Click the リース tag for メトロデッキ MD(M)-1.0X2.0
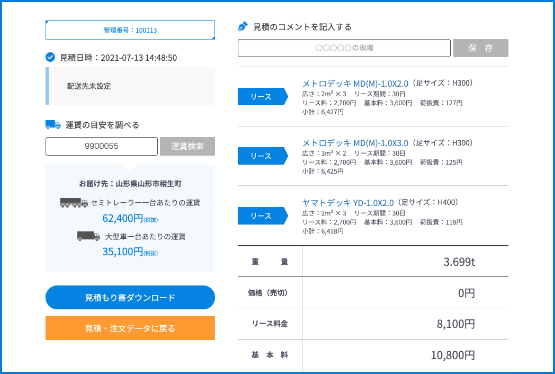 263,97
